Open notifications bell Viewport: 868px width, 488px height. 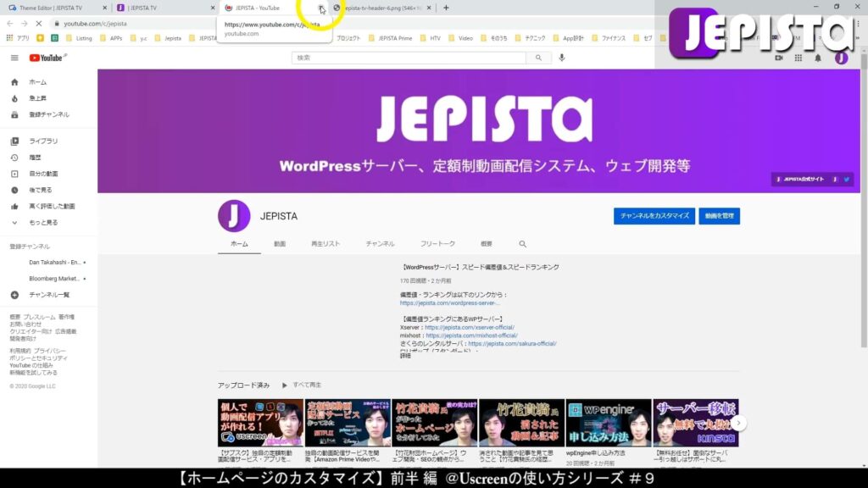(x=818, y=58)
